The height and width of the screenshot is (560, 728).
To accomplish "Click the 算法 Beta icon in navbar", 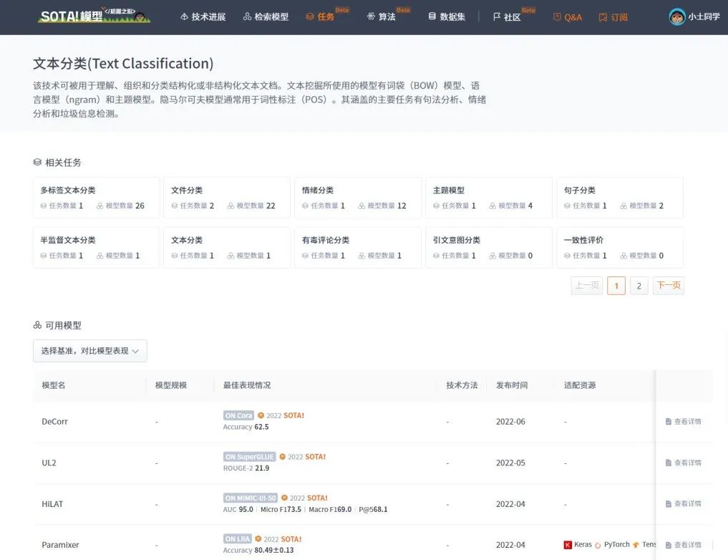I will pyautogui.click(x=370, y=16).
